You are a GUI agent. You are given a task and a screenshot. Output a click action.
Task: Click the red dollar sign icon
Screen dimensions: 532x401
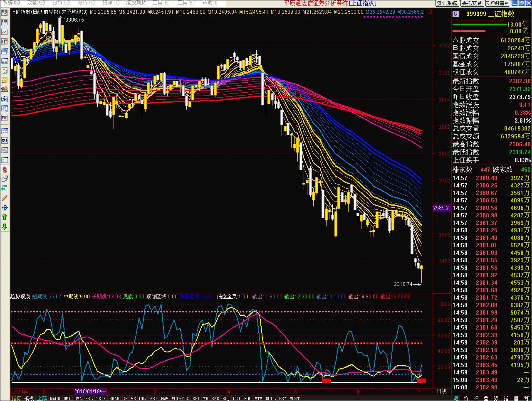[x=5, y=170]
